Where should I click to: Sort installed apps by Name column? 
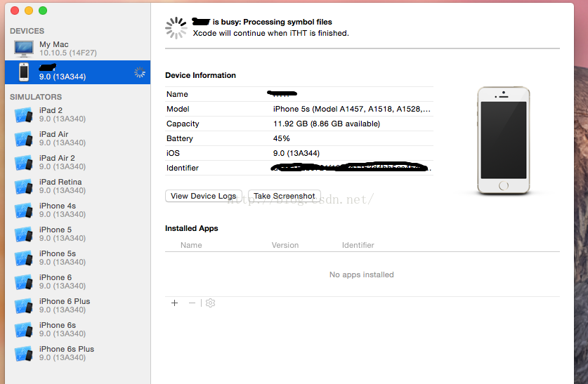191,245
